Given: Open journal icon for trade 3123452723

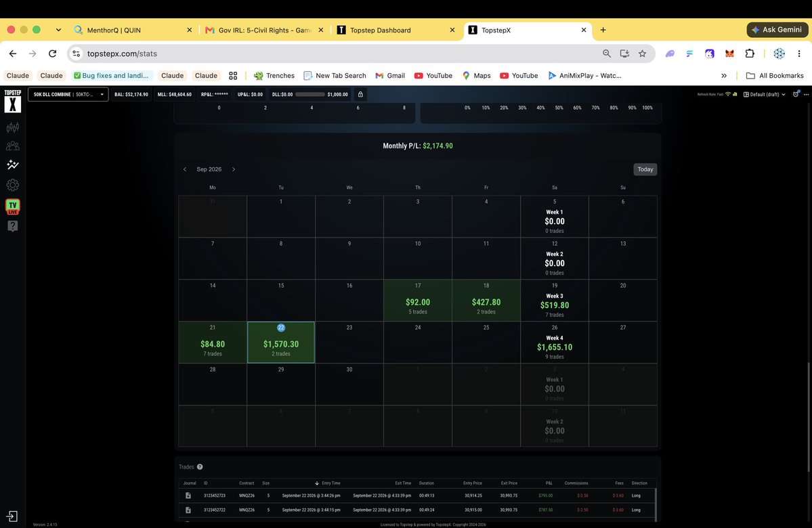Looking at the screenshot, I should pos(188,496).
